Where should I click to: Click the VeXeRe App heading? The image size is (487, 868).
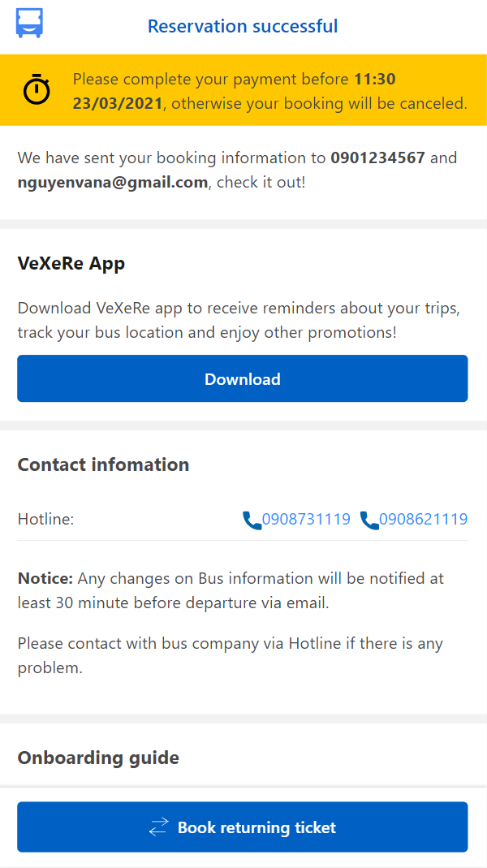point(71,264)
